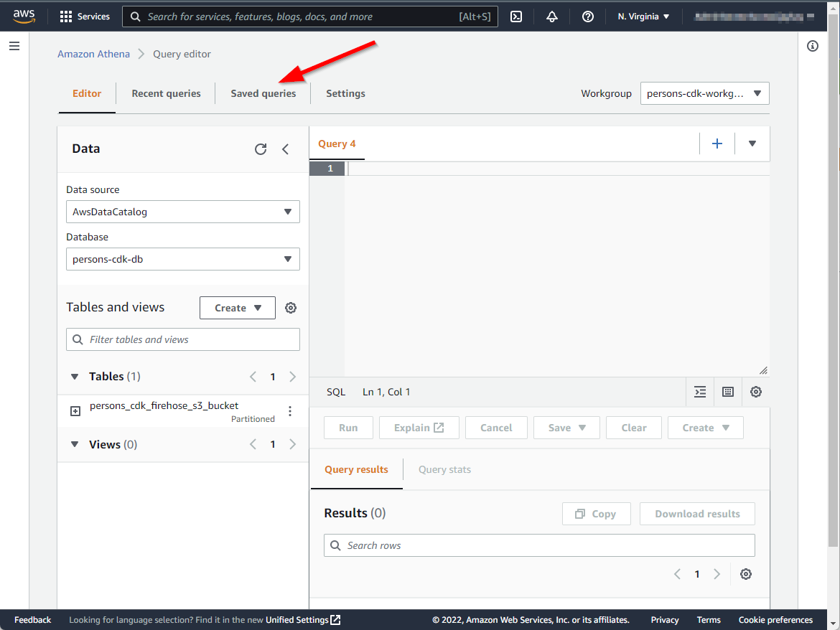Screen dimensions: 840x630
Task: Open AWS CloudShell terminal icon
Action: (x=515, y=17)
